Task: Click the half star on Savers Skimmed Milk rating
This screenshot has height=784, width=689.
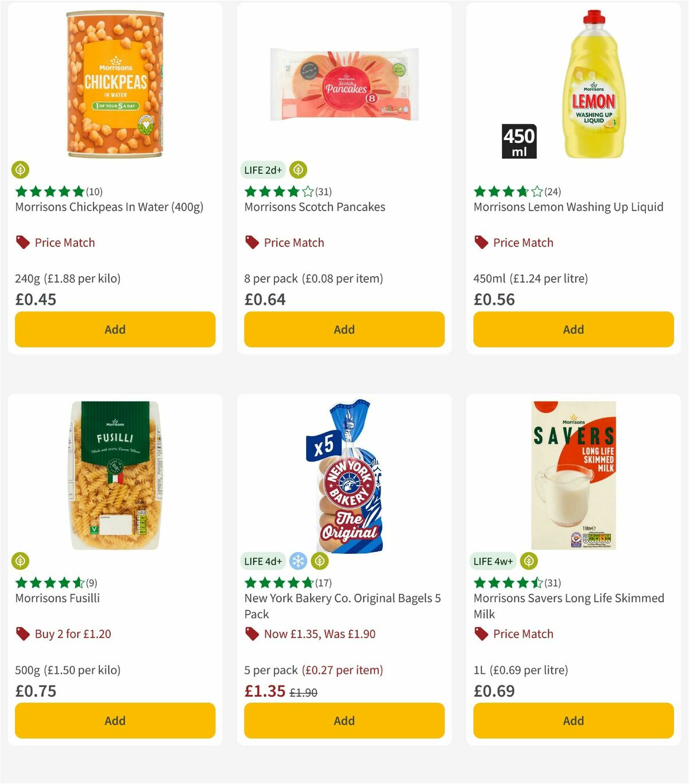Action: [x=536, y=583]
